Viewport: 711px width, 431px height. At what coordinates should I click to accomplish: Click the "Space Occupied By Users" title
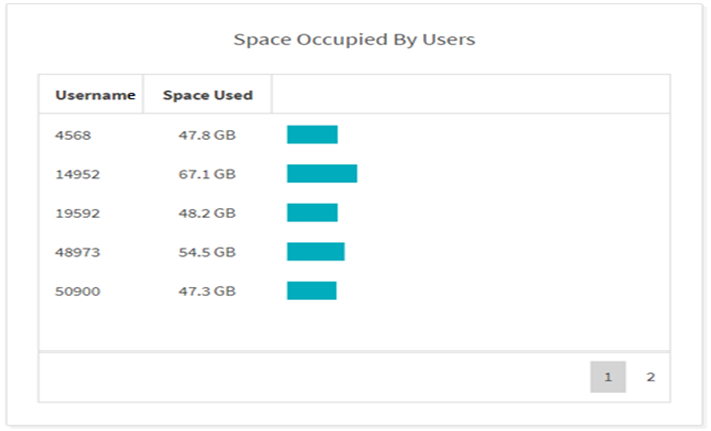click(x=354, y=40)
